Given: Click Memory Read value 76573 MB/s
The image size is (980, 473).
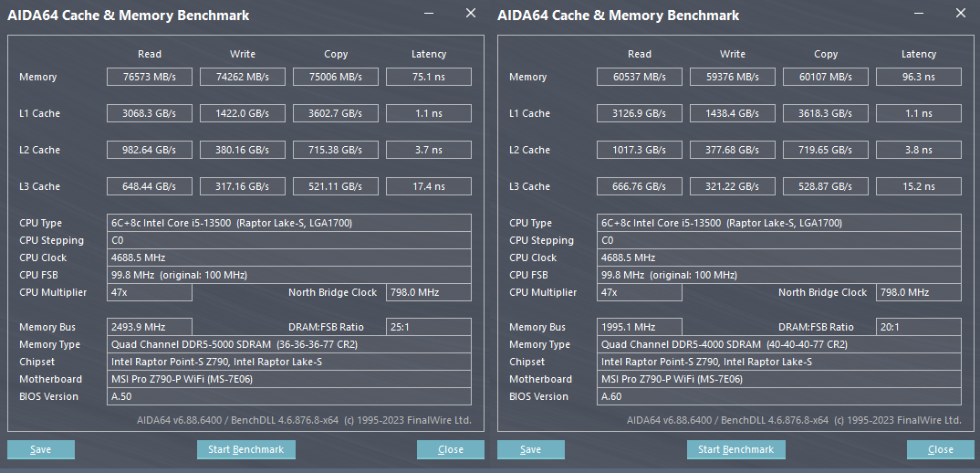Looking at the screenshot, I should tap(150, 77).
